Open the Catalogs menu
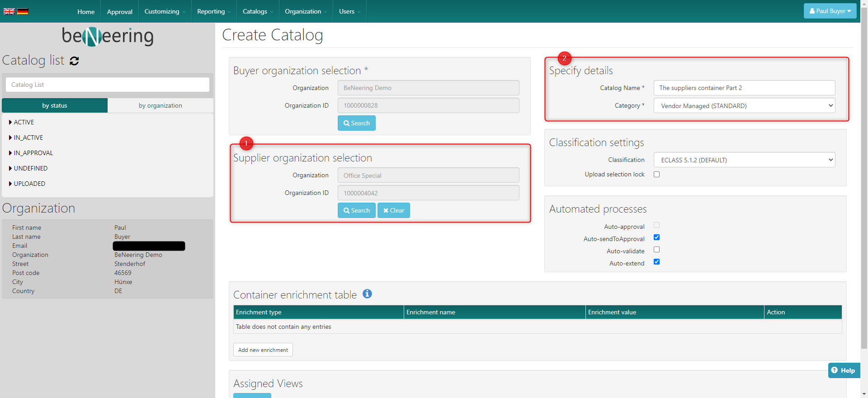 257,11
